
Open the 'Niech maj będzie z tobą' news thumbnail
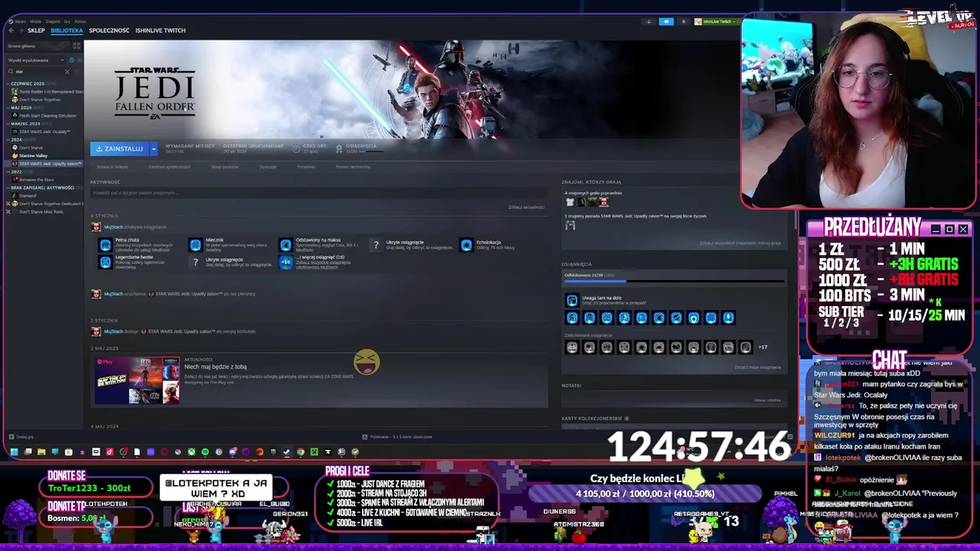point(136,380)
